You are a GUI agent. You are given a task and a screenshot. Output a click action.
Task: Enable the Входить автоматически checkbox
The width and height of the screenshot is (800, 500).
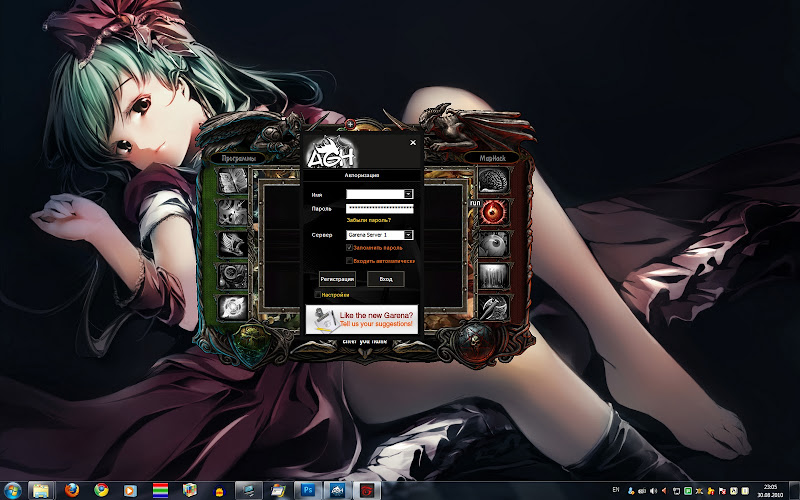pos(349,261)
